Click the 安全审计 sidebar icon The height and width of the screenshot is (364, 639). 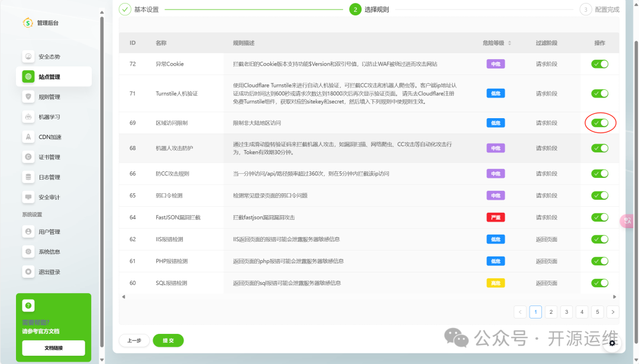[28, 197]
